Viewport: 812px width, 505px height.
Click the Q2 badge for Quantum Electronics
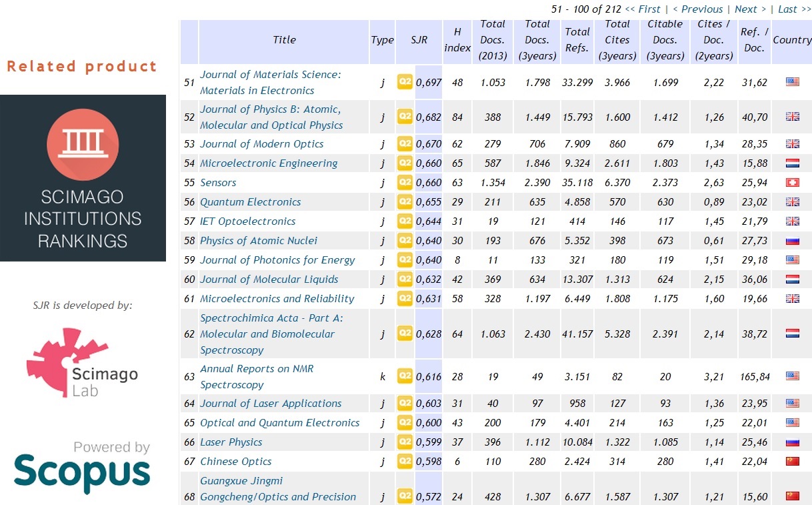[405, 201]
